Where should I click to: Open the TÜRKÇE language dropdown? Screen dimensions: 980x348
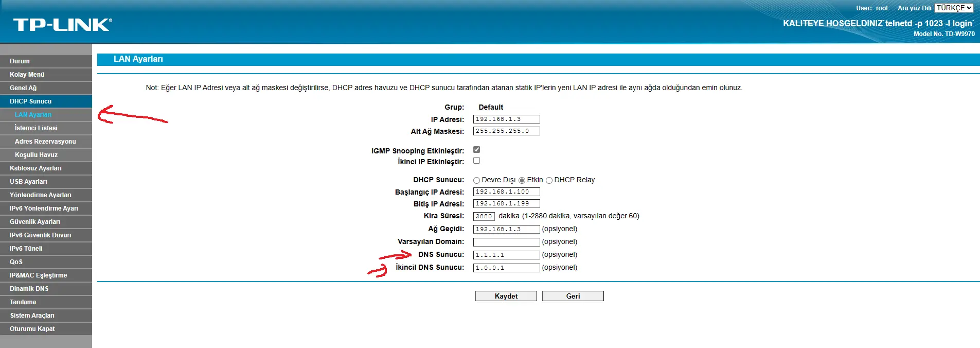954,8
